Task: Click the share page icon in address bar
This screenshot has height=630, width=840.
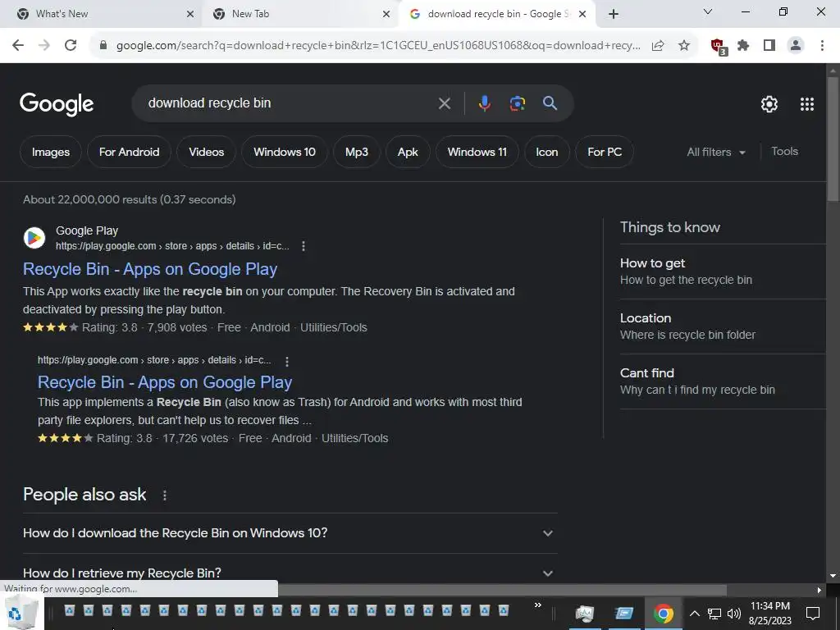Action: click(658, 46)
